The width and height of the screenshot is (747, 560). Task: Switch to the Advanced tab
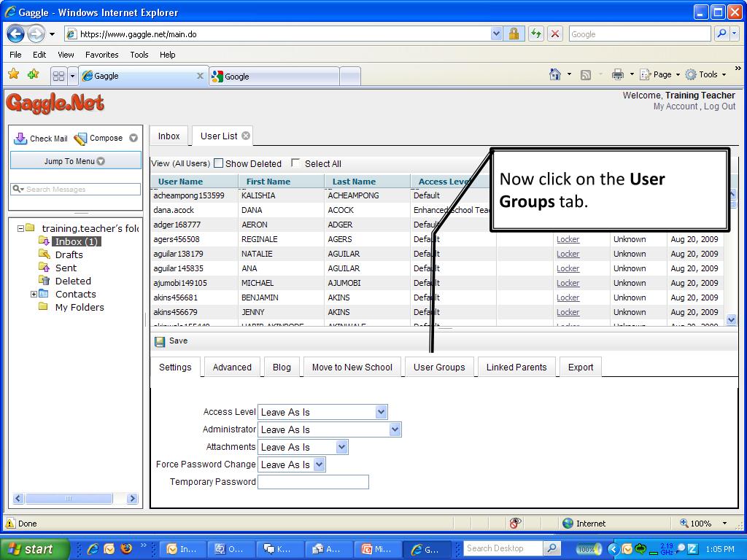click(232, 367)
